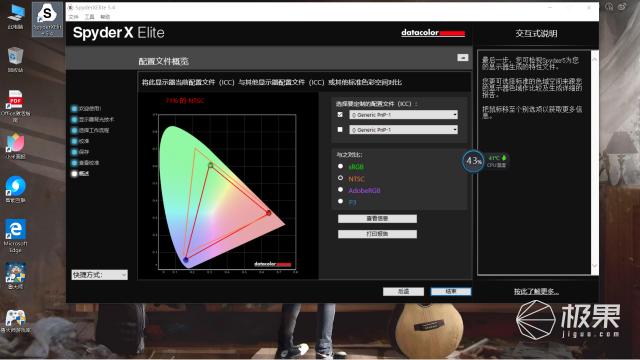This screenshot has height=360, width=640.
Task: Click the 配置文件概览 section title
Action: [x=163, y=61]
